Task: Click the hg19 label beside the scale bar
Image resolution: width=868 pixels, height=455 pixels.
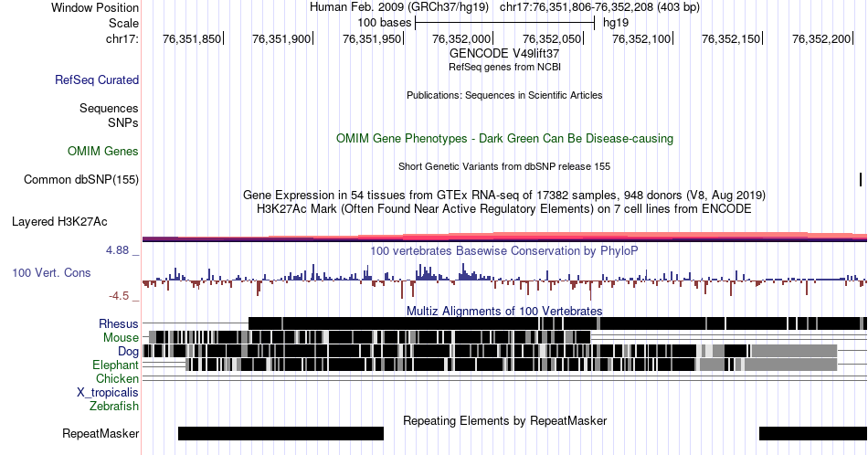Action: (616, 23)
